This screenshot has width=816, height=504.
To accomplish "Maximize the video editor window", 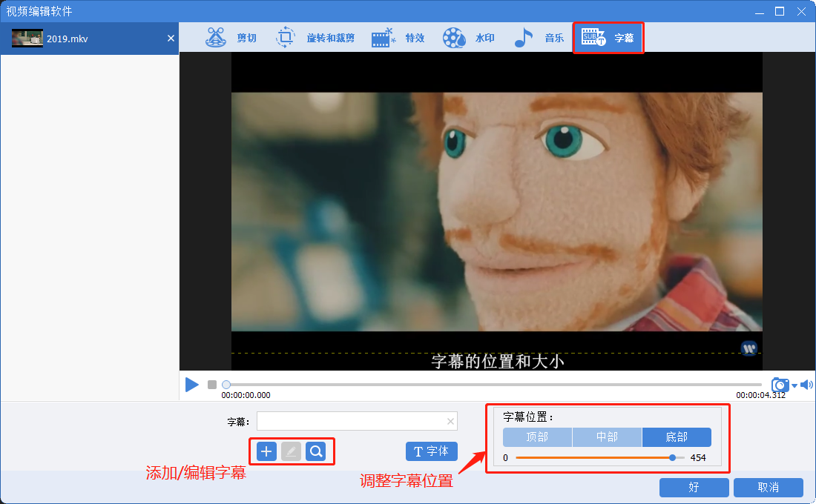I will [x=780, y=11].
